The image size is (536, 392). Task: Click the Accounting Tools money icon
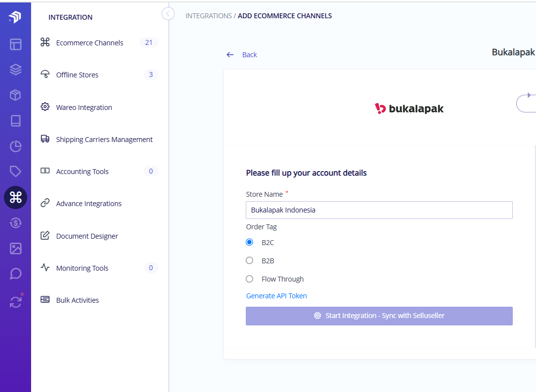coord(45,171)
